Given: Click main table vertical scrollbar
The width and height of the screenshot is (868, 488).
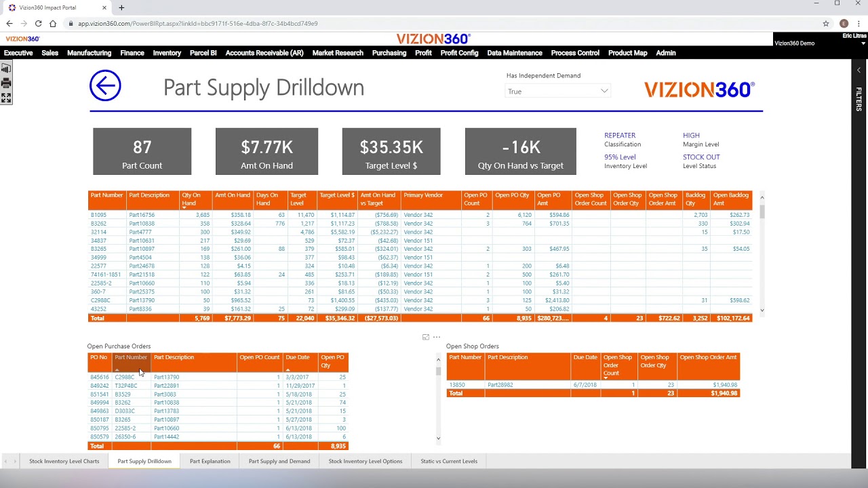Looking at the screenshot, I should (x=762, y=211).
